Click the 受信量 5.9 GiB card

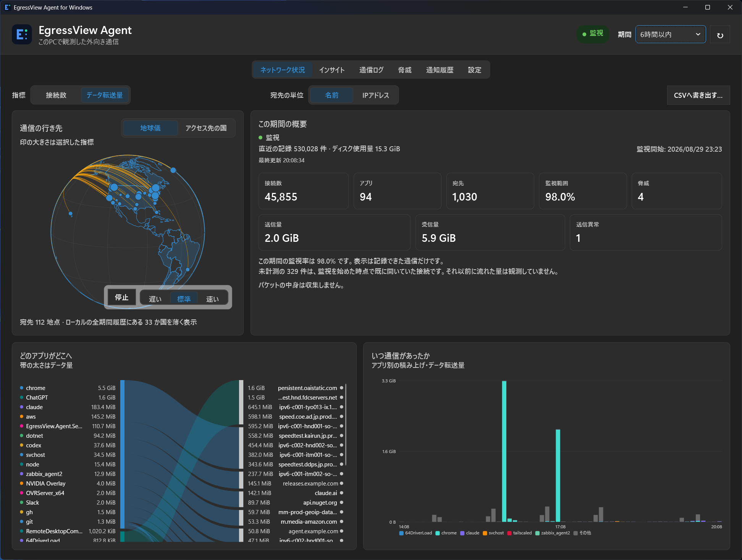[x=490, y=232]
